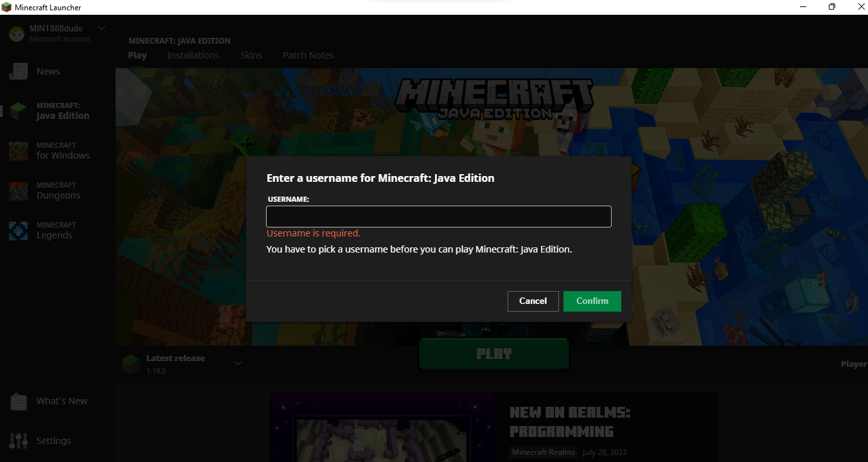Screen dimensions: 868x462
Task: Cancel the username dialog
Action: point(533,301)
